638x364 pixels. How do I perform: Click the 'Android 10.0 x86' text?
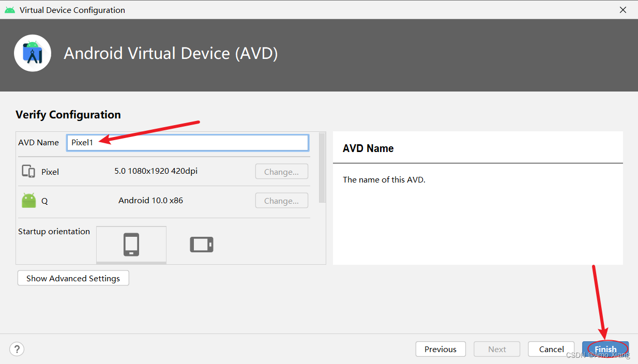tap(150, 201)
